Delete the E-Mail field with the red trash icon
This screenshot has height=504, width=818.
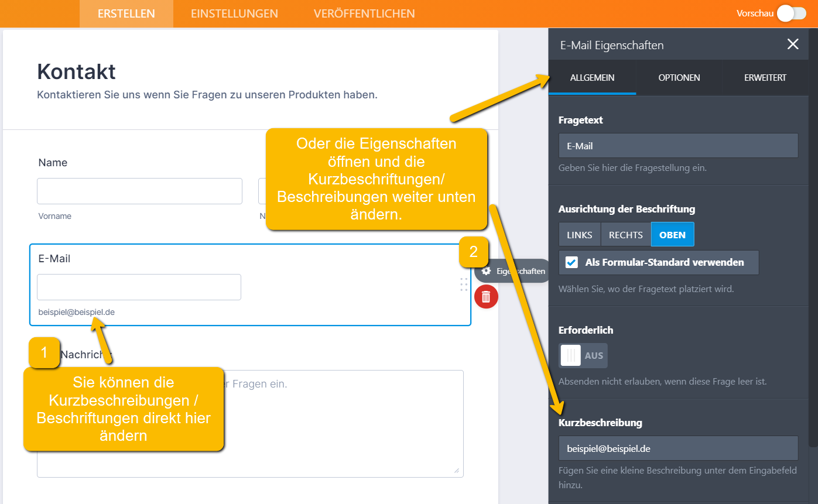tap(486, 297)
